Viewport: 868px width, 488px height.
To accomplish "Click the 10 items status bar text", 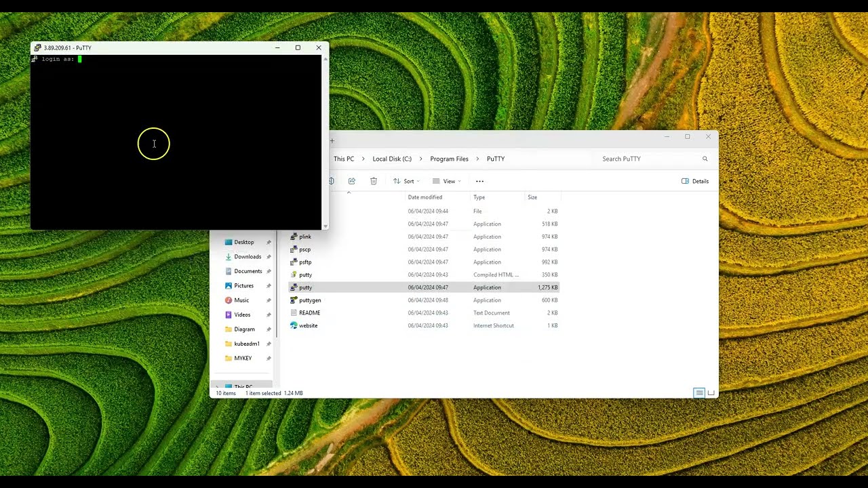I will [226, 393].
